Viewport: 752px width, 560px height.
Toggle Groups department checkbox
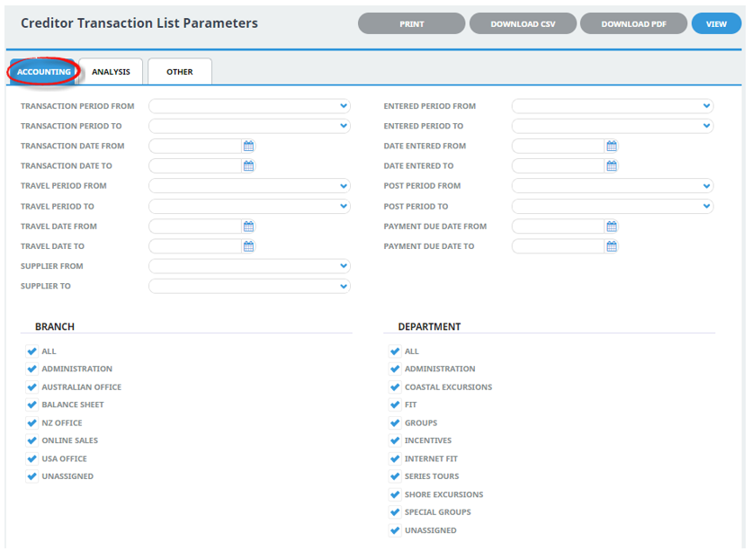pos(395,422)
